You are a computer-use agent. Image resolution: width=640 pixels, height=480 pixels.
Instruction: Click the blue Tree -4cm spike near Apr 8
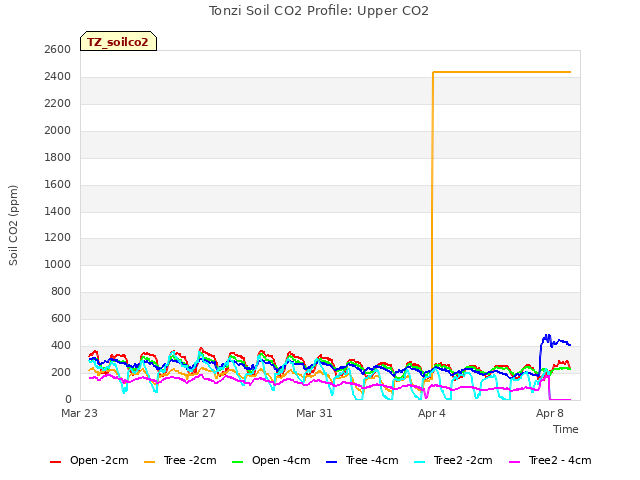546,338
